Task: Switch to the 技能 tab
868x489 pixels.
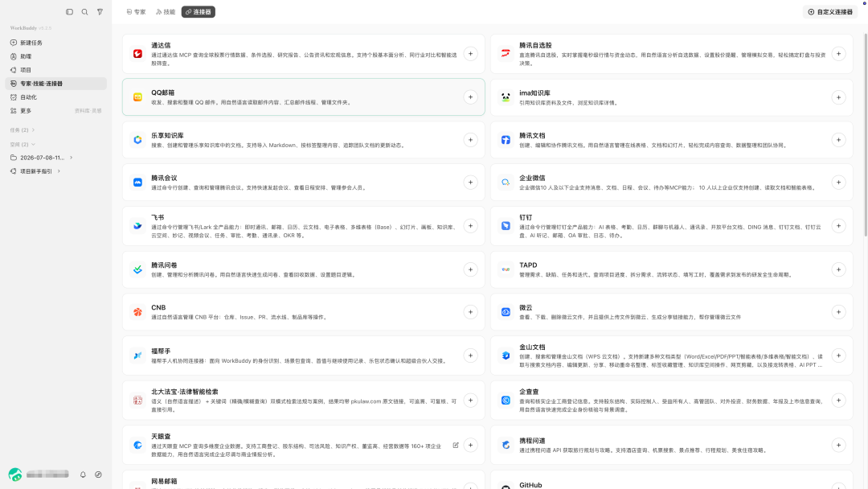Action: pos(166,11)
